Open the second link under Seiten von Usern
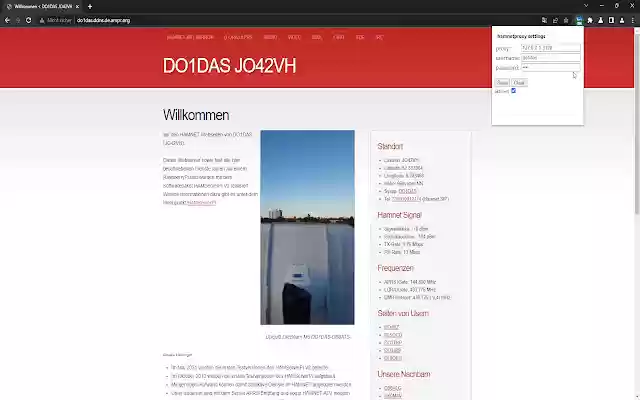The width and height of the screenshot is (640, 400). click(393, 335)
